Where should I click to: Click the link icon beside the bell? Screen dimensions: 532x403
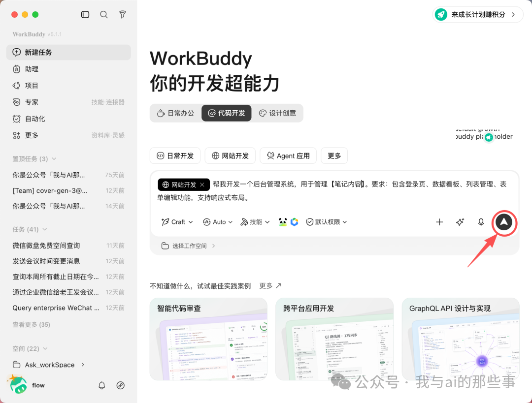[121, 385]
